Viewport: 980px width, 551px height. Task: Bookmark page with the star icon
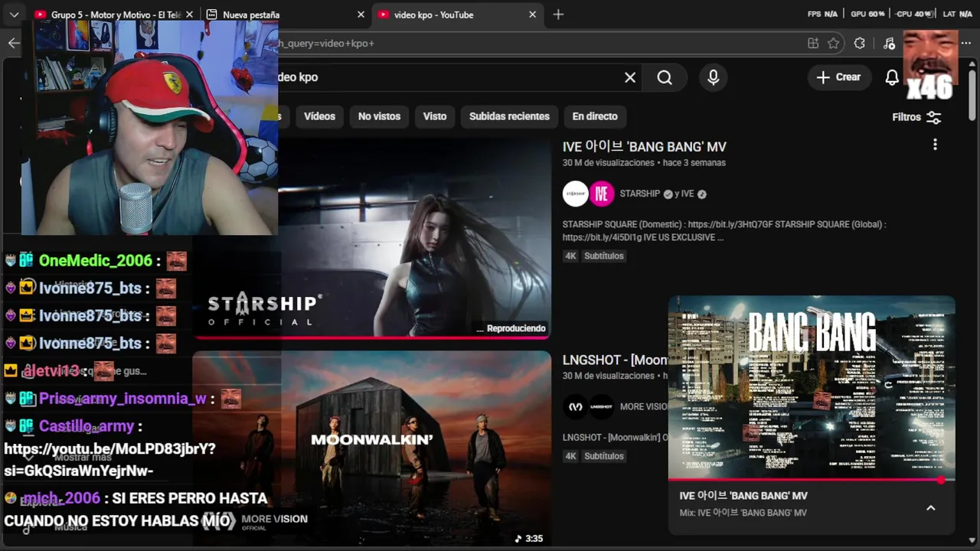coord(834,44)
